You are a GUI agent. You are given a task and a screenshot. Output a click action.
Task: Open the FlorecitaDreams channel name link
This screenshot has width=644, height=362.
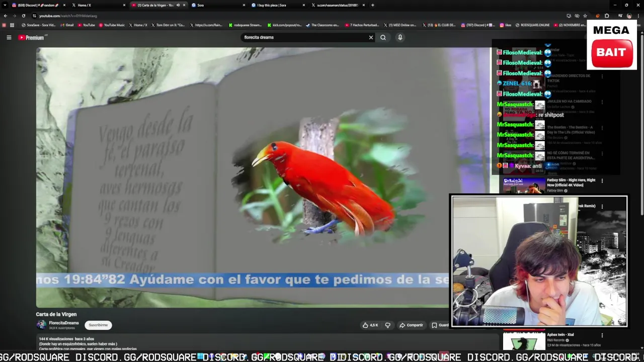coord(64,323)
